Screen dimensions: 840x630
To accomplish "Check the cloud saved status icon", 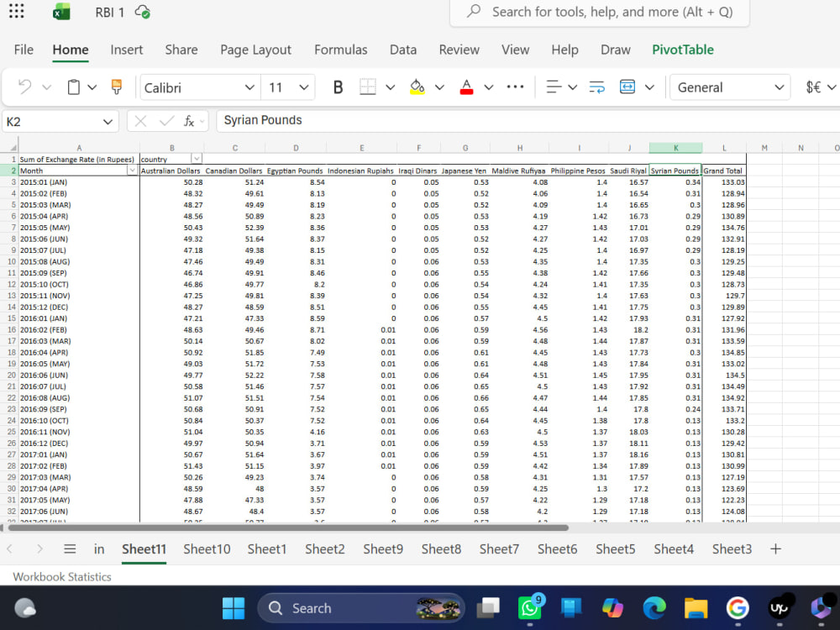I will click(x=143, y=12).
